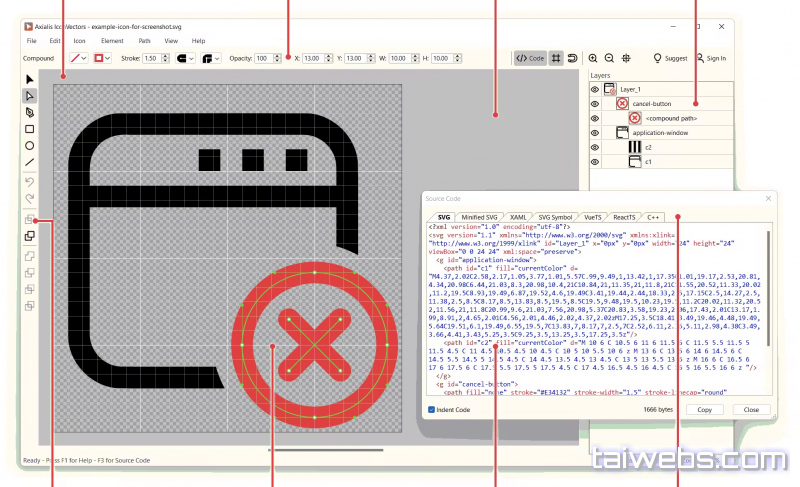Click the red fill color swatch

point(99,59)
